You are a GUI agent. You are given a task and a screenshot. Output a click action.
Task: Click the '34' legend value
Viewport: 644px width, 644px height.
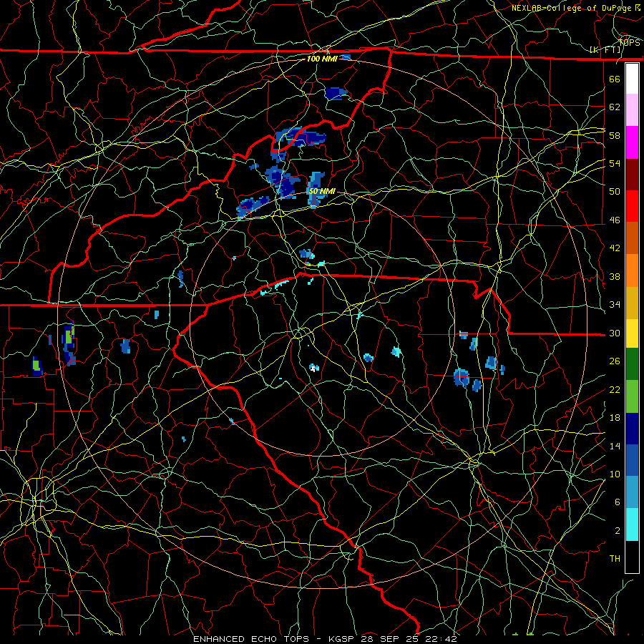tap(615, 305)
